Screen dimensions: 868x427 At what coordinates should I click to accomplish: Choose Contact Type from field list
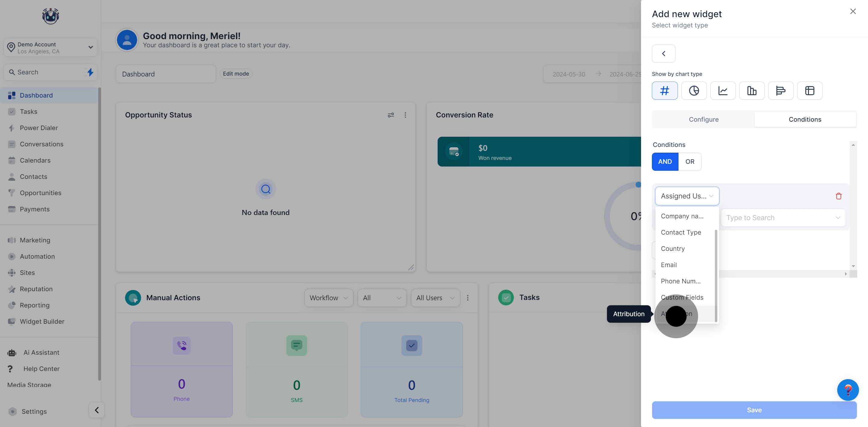tap(681, 232)
